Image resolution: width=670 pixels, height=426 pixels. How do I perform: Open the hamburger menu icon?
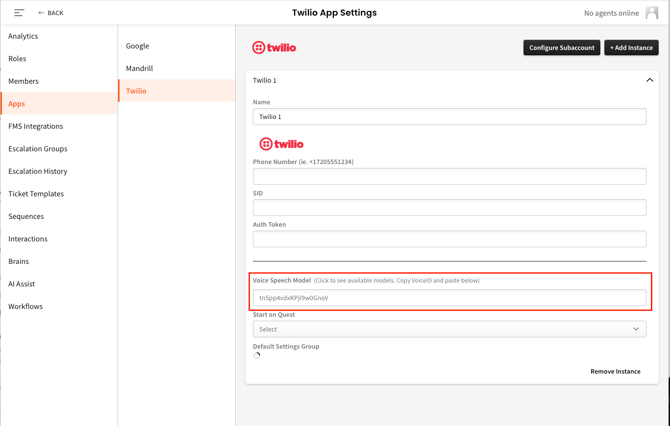coord(19,13)
